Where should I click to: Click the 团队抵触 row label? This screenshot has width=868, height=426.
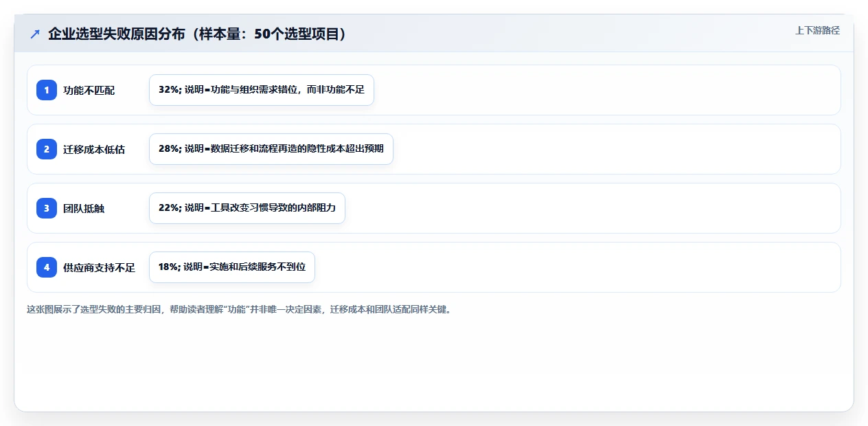[84, 208]
